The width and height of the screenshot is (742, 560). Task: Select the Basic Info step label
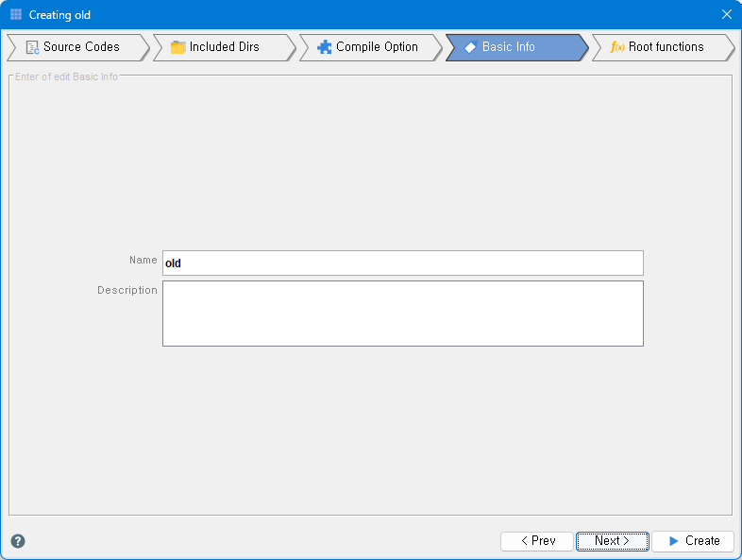pos(508,47)
